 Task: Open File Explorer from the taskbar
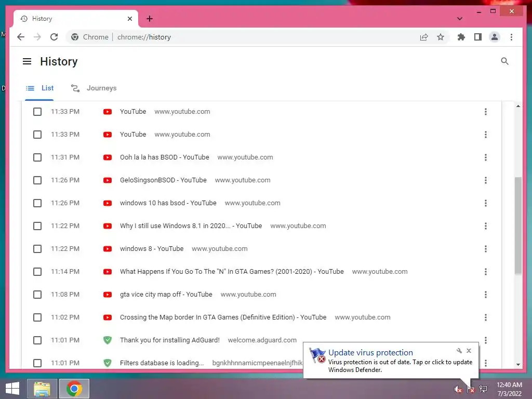[x=42, y=389]
